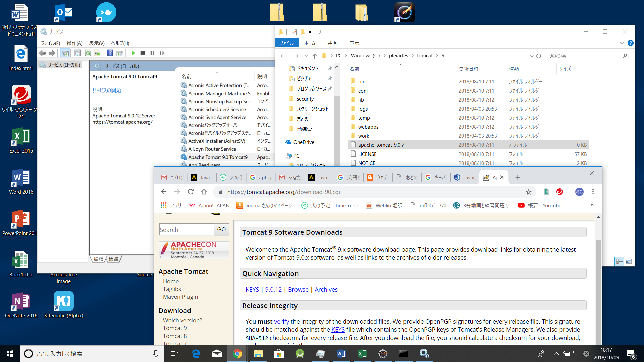Go up one folder level in File Explorer
Screen dimensions: 644x362
[314, 56]
